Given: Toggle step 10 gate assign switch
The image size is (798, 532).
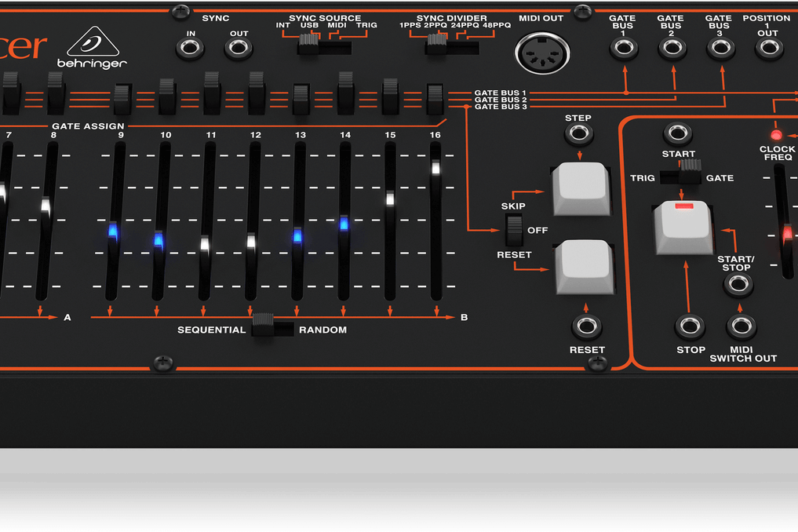Looking at the screenshot, I should coord(167,97).
